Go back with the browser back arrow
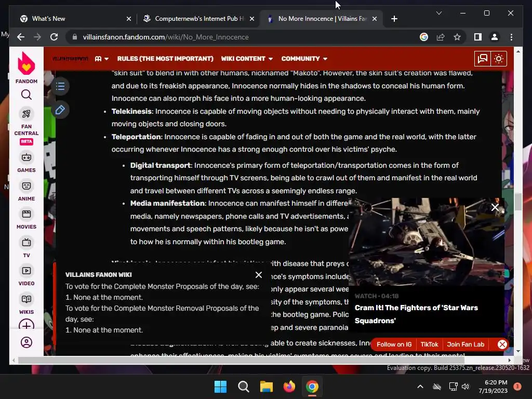Image resolution: width=532 pixels, height=399 pixels. tap(21, 37)
